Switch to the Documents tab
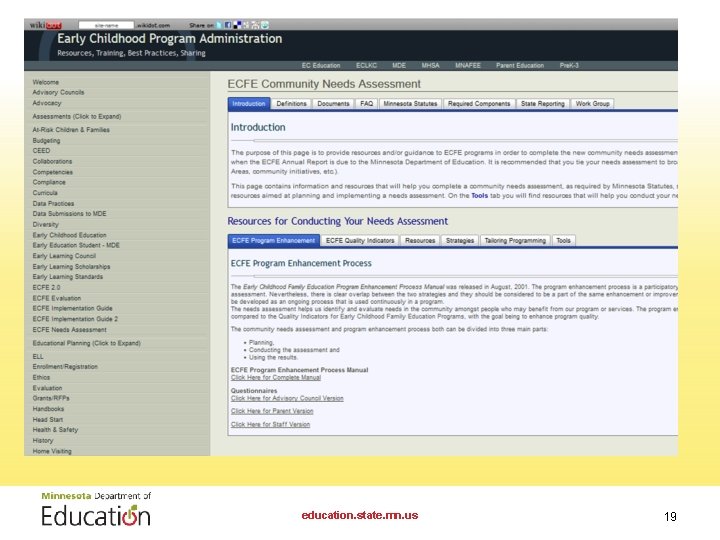Viewport: 720px width, 540px height. coord(333,104)
